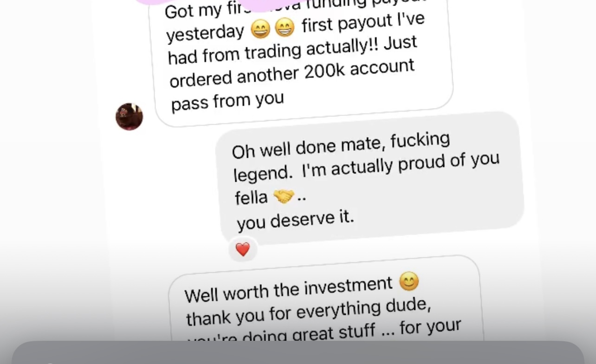
Task: Select the second grinning emoji before 'first payout'
Action: click(x=285, y=28)
